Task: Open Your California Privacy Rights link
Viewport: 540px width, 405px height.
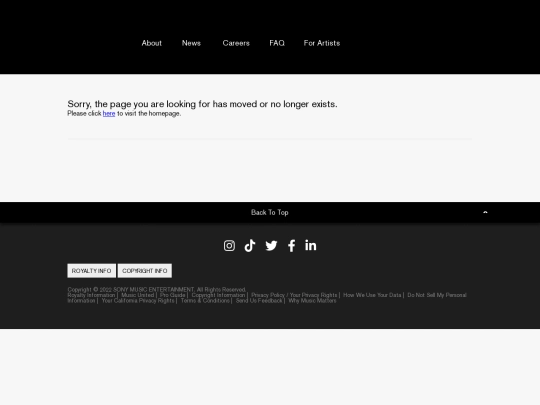Action: [x=138, y=301]
